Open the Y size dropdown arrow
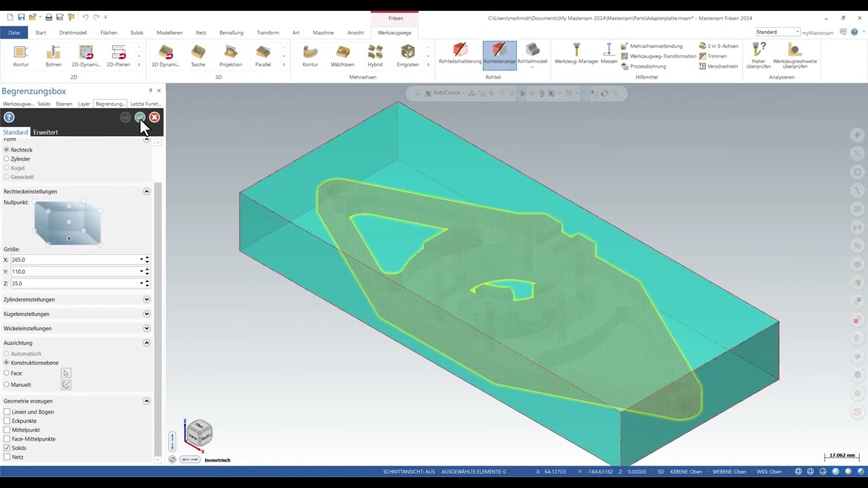 pos(142,272)
